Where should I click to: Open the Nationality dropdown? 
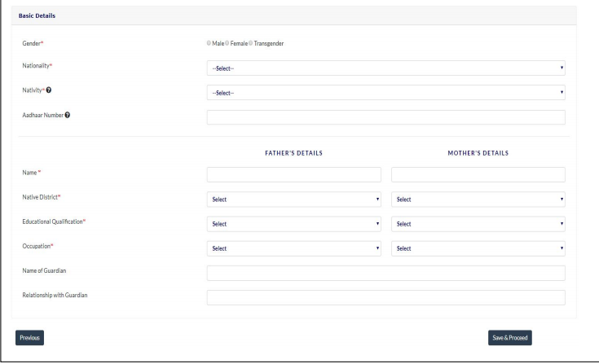point(385,68)
